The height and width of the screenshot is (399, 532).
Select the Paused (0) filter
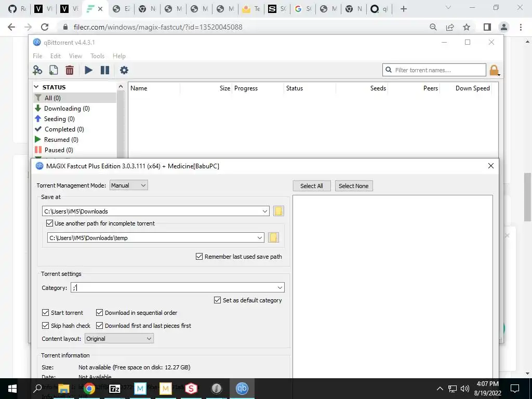[x=75, y=150]
